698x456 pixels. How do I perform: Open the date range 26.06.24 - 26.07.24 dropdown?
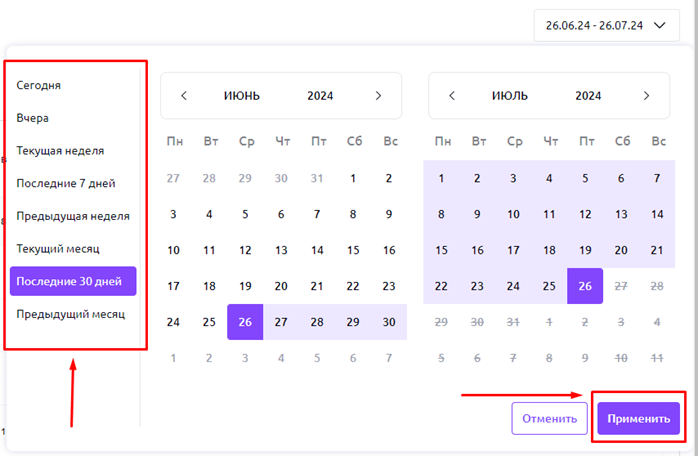[x=605, y=26]
